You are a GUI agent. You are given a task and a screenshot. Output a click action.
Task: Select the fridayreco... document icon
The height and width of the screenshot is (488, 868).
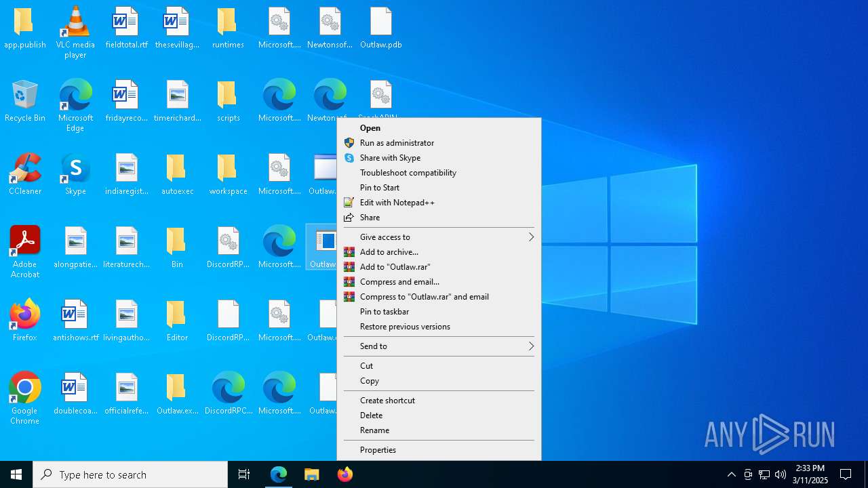point(126,95)
